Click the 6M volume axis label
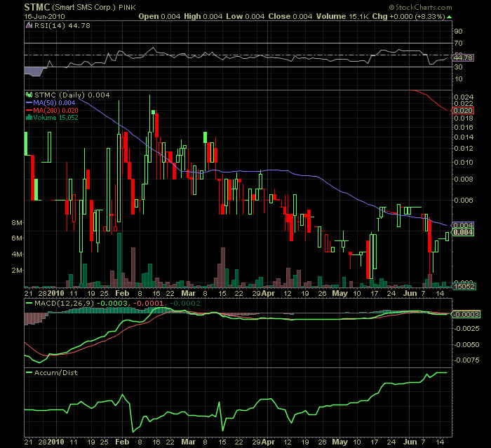This screenshot has width=491, height=448. click(x=17, y=238)
